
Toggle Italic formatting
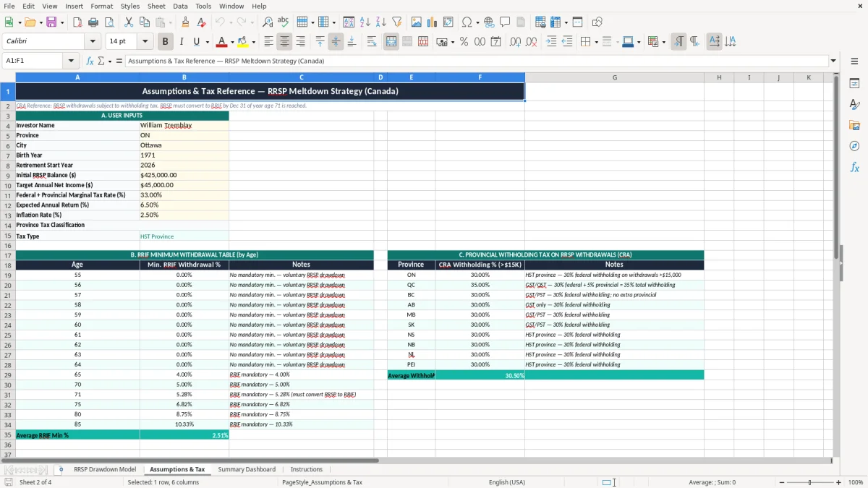click(x=182, y=42)
